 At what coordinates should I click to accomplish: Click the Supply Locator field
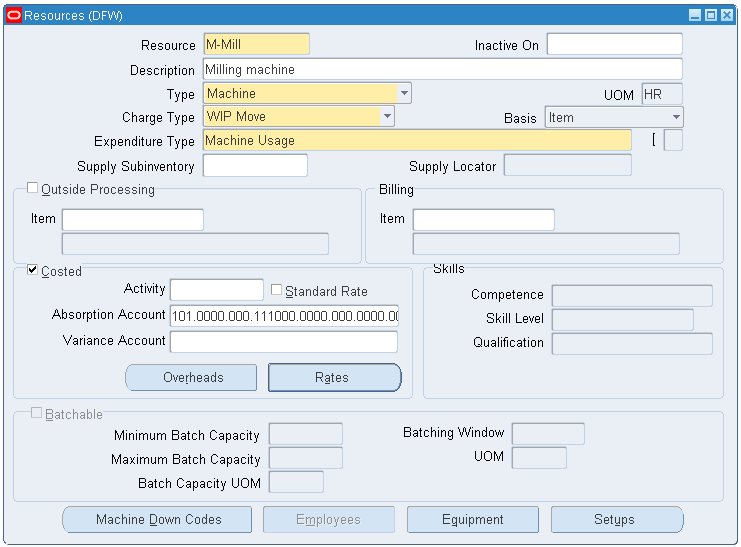(x=568, y=165)
